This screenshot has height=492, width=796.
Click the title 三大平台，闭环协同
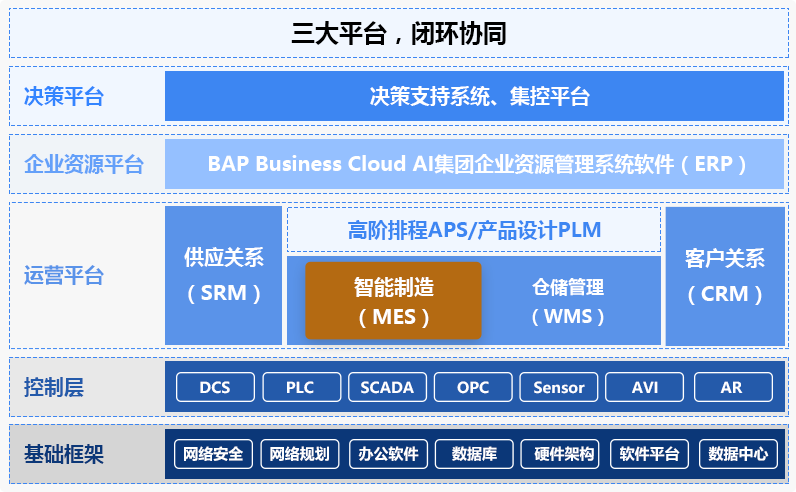coord(399,34)
